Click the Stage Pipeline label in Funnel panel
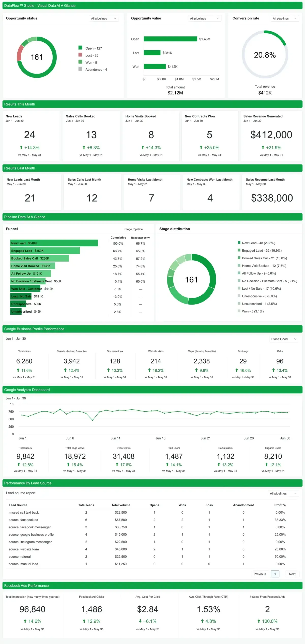Viewport: 305px width, 644px height. coord(133,229)
